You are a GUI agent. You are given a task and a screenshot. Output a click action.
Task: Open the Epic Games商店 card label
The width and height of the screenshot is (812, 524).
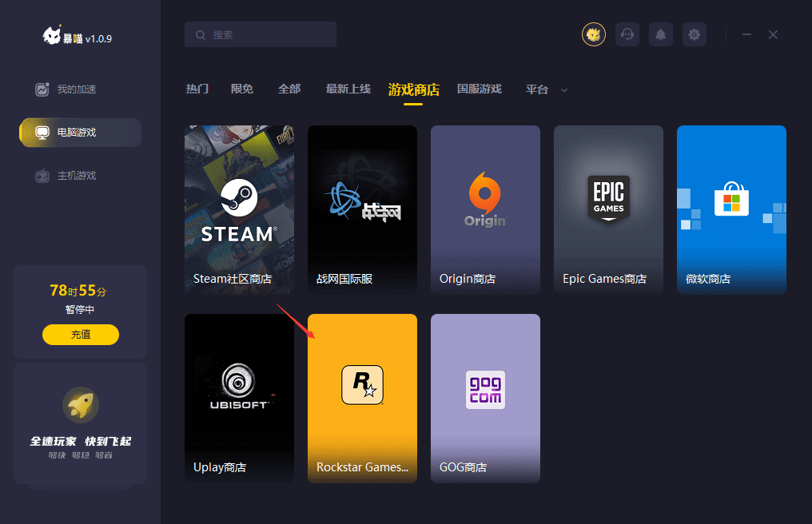(x=604, y=279)
